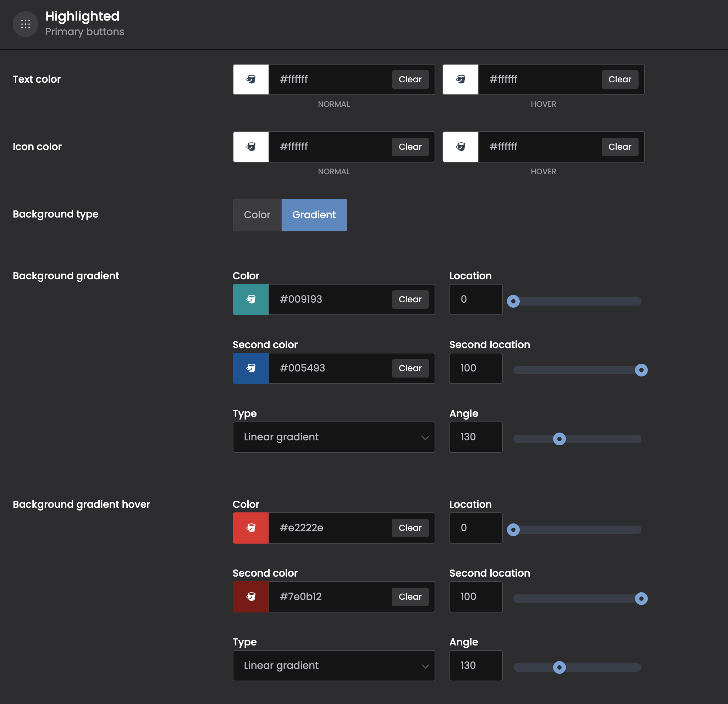Clear the Text color normal value
The height and width of the screenshot is (704, 728).
coord(410,79)
